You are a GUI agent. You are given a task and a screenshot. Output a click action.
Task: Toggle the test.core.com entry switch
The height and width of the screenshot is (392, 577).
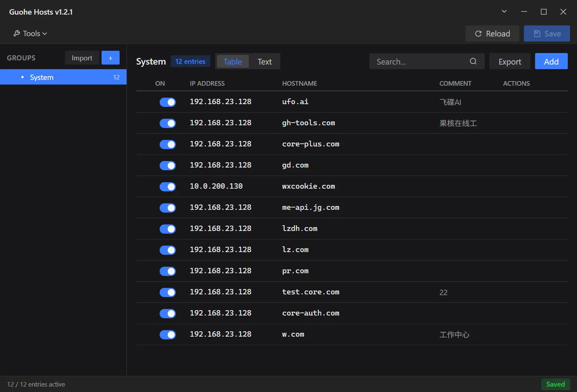168,292
